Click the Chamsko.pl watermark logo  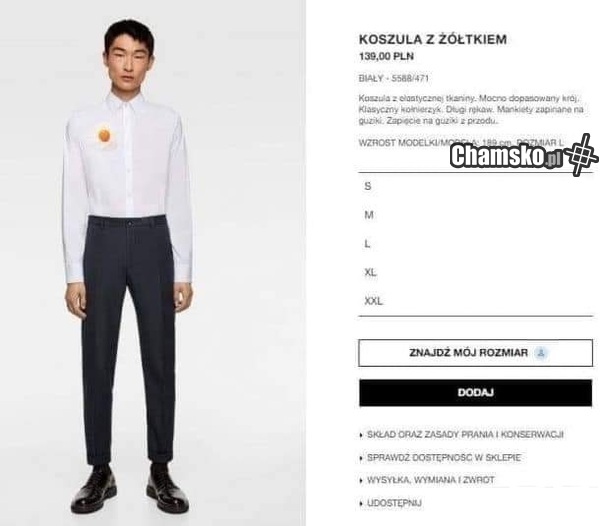coord(506,156)
